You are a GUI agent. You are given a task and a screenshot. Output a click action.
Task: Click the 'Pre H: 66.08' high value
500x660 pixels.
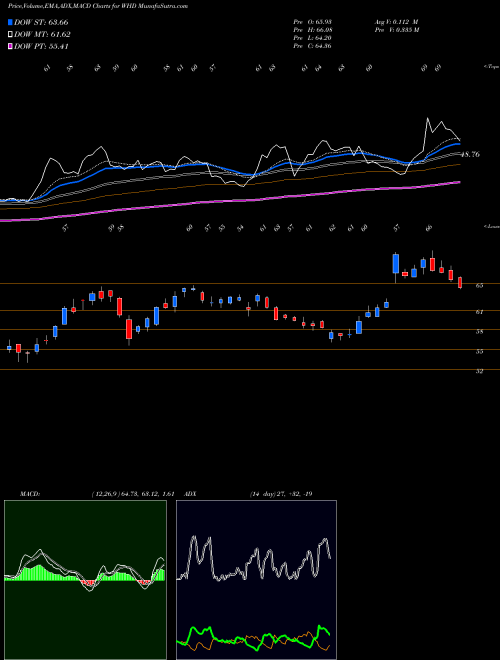click(x=312, y=30)
